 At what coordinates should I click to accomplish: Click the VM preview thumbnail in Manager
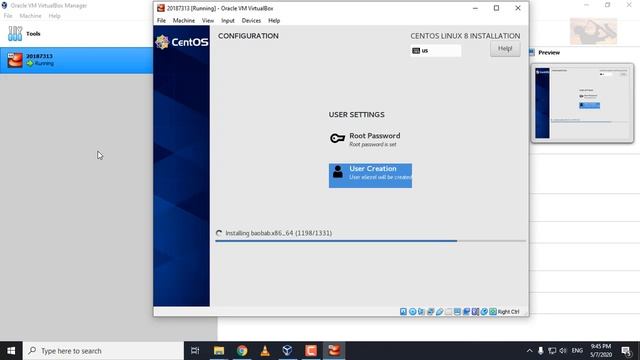pos(582,103)
